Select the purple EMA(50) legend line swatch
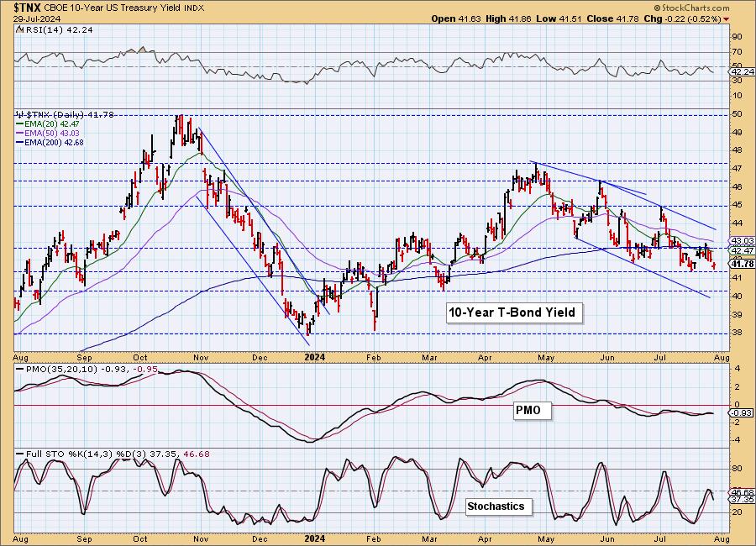Viewport: 756px width, 546px height. click(x=20, y=133)
